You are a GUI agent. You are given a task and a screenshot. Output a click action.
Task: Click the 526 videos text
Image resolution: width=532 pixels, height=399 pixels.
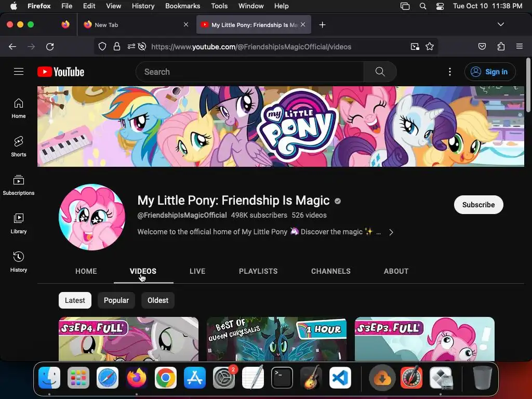[309, 215]
